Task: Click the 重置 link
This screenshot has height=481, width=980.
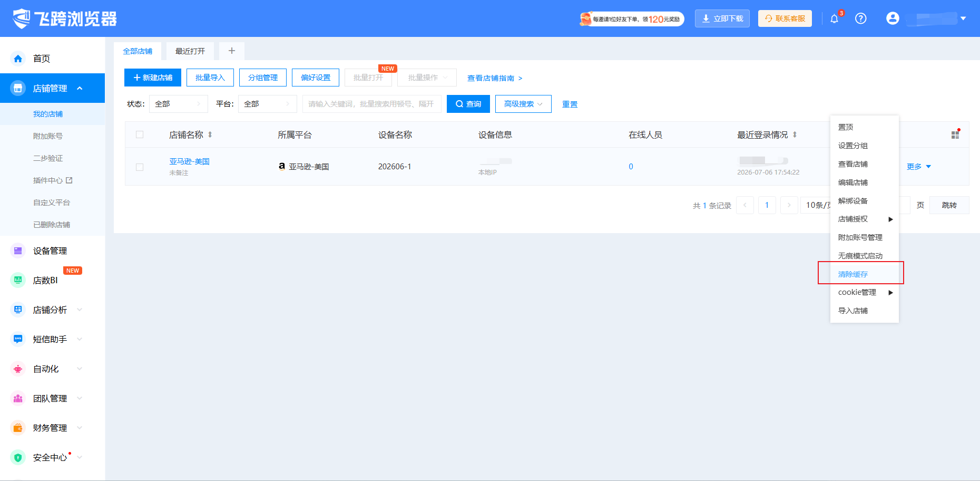Action: (570, 104)
